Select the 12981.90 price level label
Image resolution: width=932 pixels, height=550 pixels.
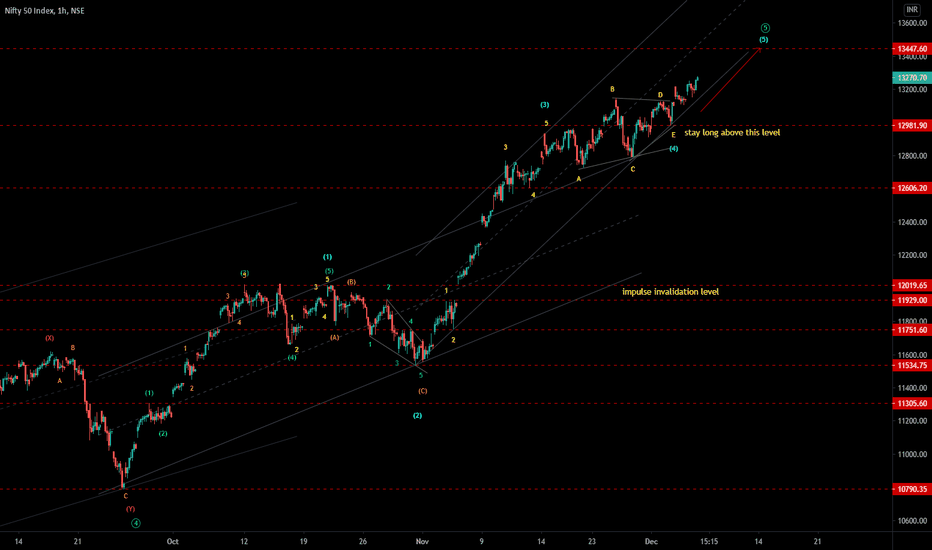[912, 125]
